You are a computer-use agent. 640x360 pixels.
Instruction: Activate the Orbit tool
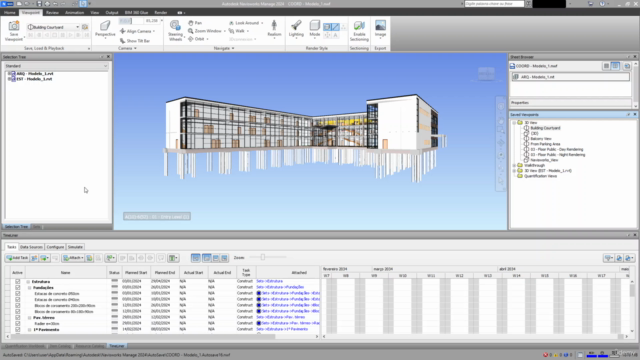click(196, 39)
